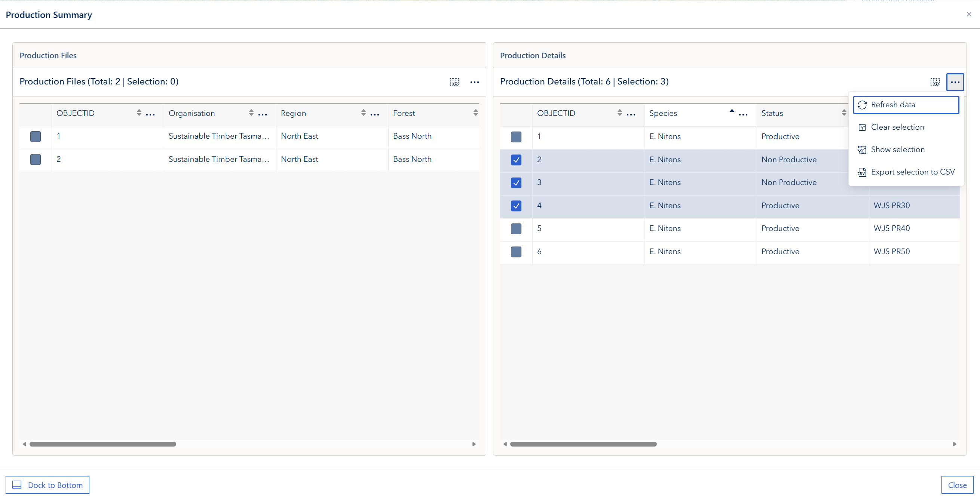Sort by Region column arrows

(x=363, y=113)
